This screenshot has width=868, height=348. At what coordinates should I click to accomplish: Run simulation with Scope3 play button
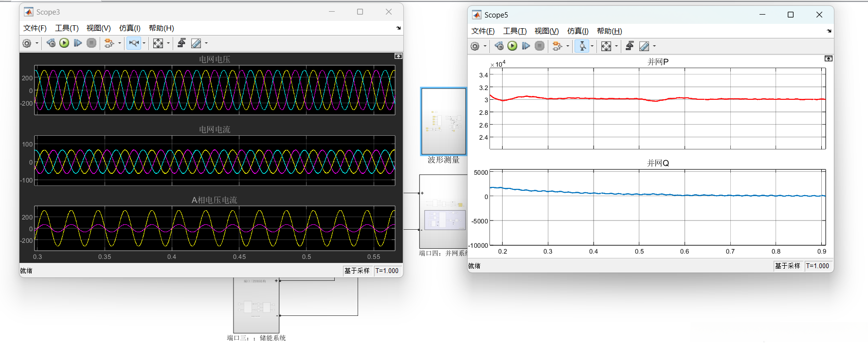[x=64, y=43]
